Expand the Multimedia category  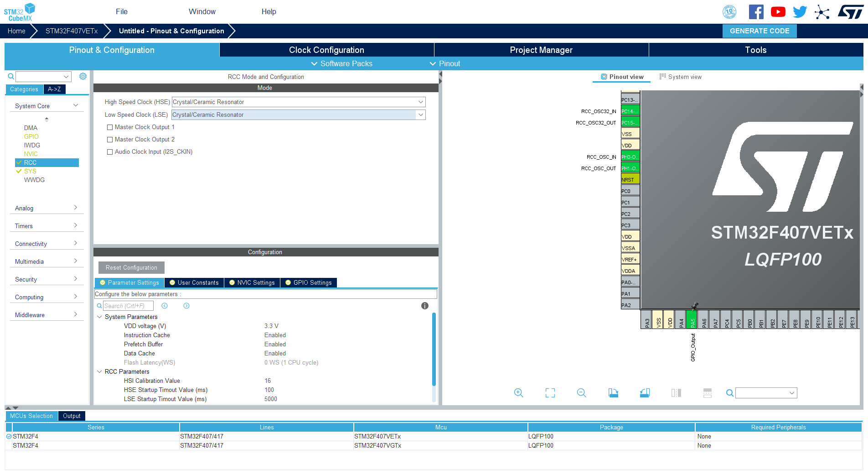(x=46, y=261)
